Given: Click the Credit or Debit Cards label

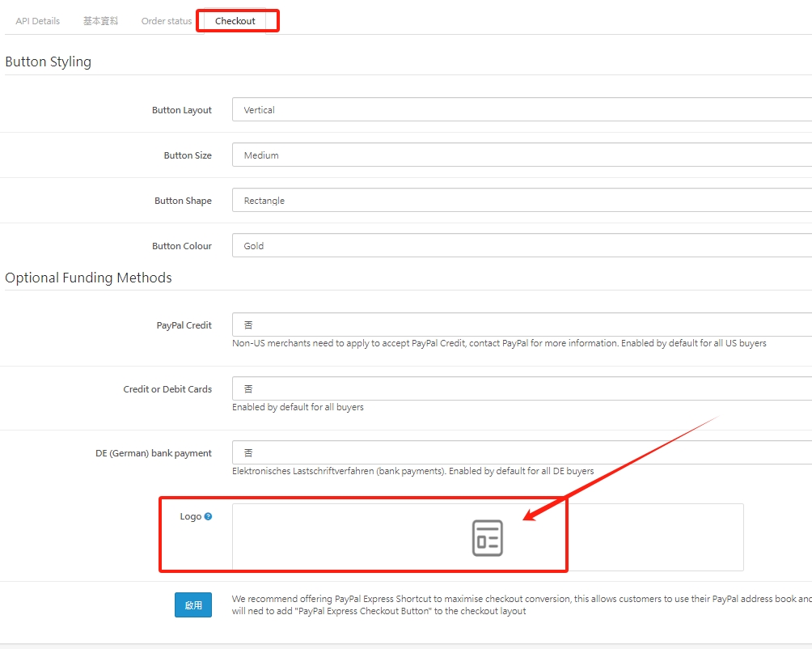Looking at the screenshot, I should coord(167,389).
